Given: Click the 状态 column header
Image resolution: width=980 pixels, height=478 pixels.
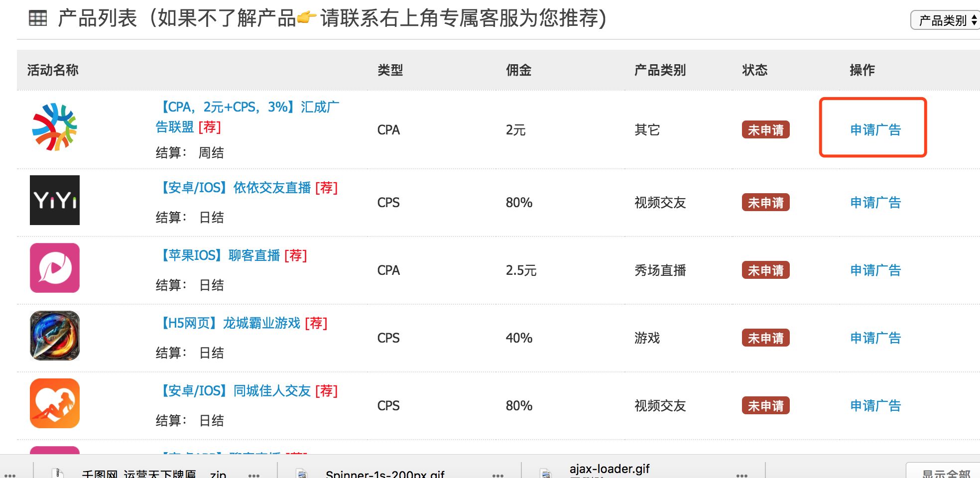Looking at the screenshot, I should tap(754, 70).
